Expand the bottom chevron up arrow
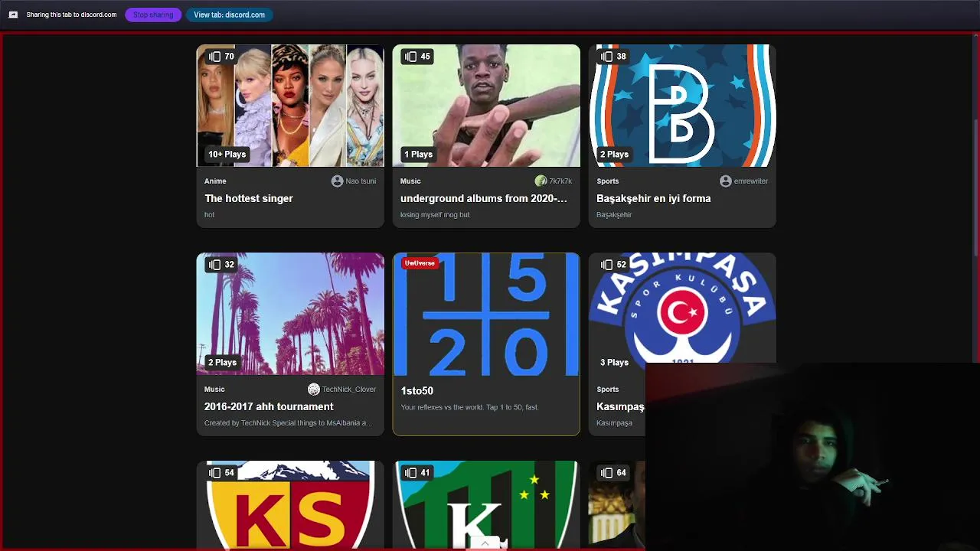Image resolution: width=980 pixels, height=551 pixels. 485,543
